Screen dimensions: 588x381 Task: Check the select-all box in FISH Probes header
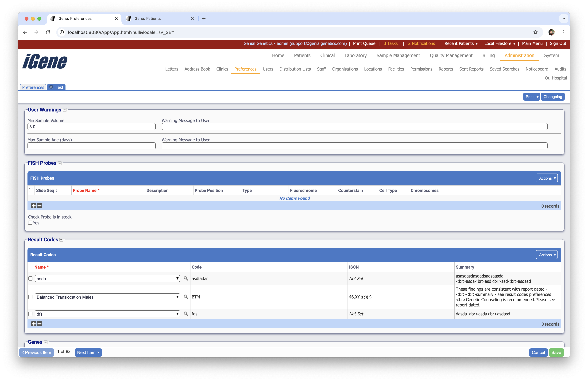pyautogui.click(x=31, y=190)
